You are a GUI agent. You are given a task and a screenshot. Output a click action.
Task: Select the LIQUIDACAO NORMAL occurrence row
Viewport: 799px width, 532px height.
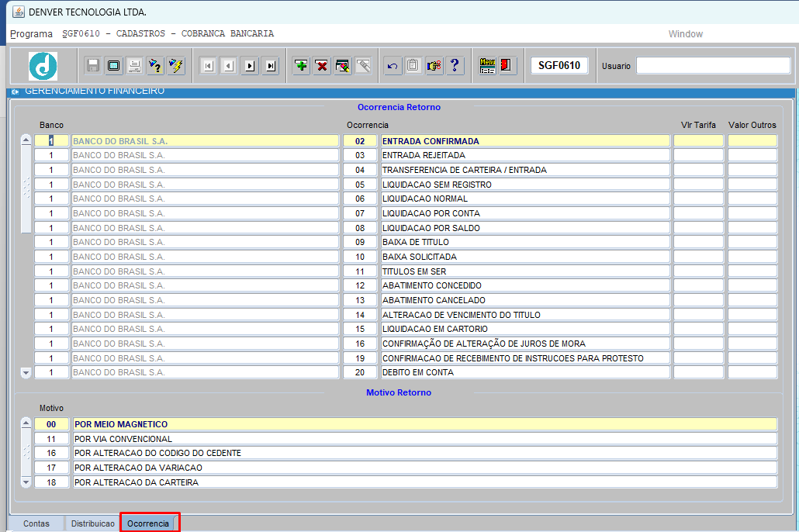pos(524,199)
